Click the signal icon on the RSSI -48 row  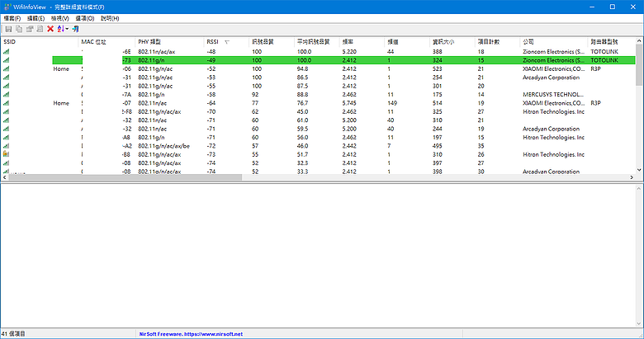point(6,52)
